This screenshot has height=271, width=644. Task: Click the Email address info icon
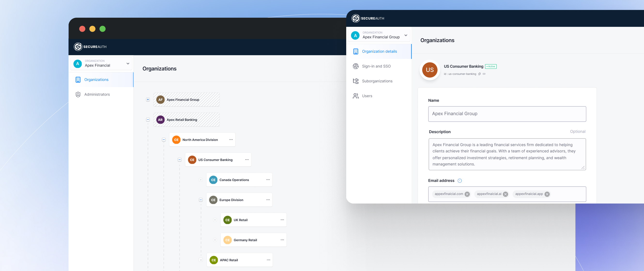pyautogui.click(x=460, y=181)
